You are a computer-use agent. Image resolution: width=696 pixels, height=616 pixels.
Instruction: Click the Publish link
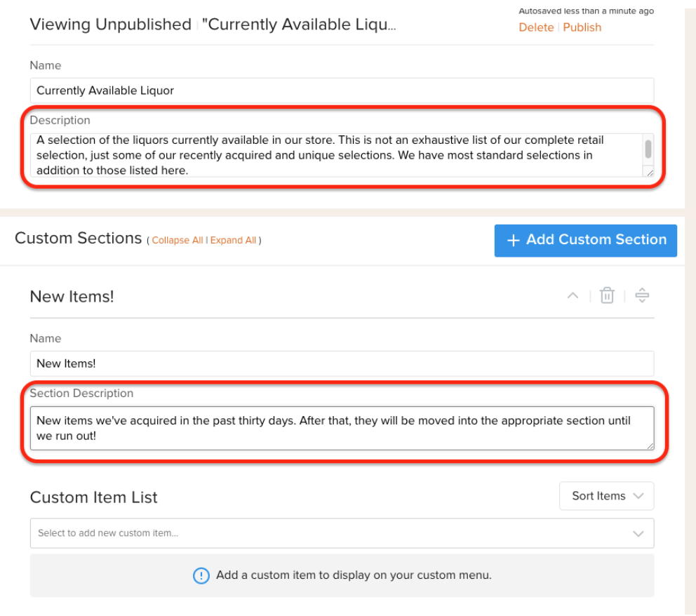(x=582, y=27)
